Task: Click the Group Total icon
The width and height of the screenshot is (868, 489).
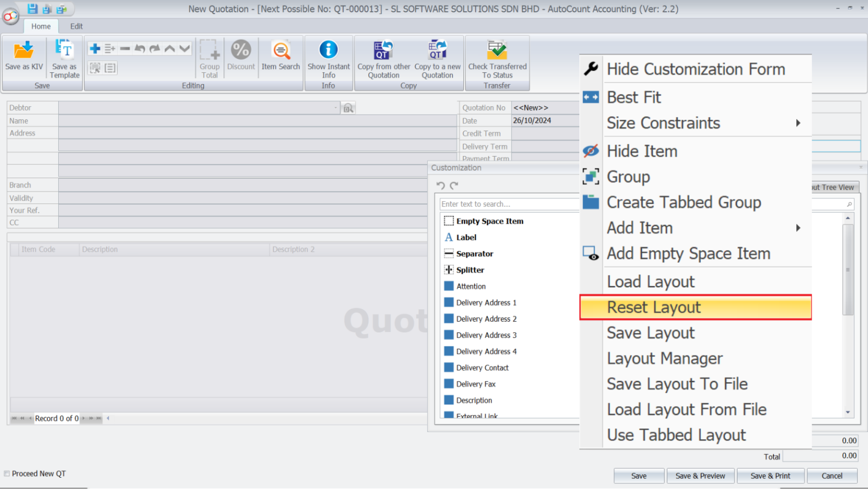Action: [x=210, y=50]
